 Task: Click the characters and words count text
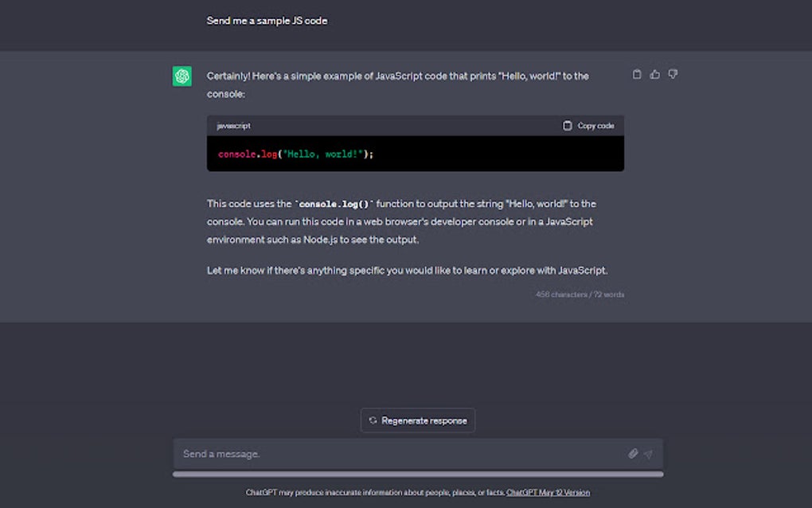(x=580, y=295)
